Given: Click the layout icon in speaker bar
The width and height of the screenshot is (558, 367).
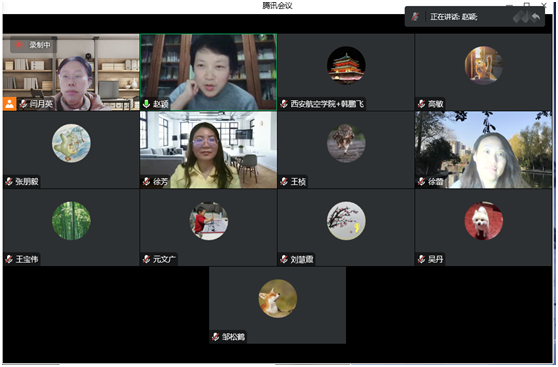Looking at the screenshot, I should [521, 16].
